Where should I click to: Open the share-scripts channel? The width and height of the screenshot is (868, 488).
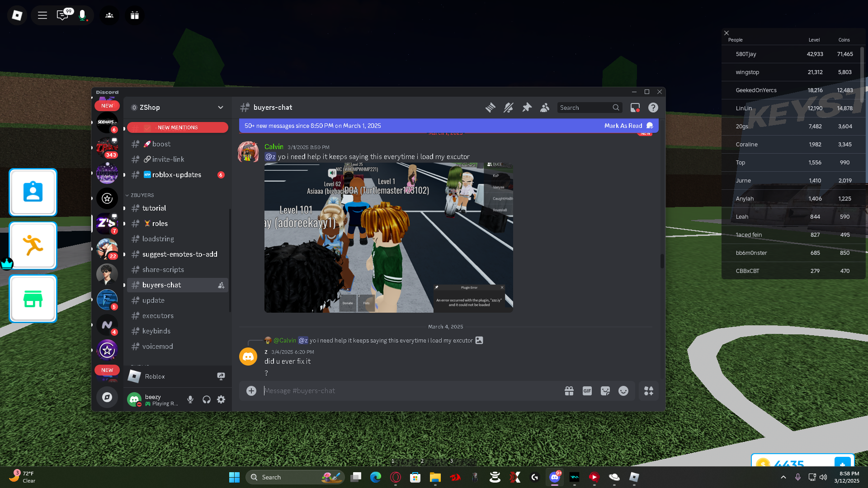point(178,270)
